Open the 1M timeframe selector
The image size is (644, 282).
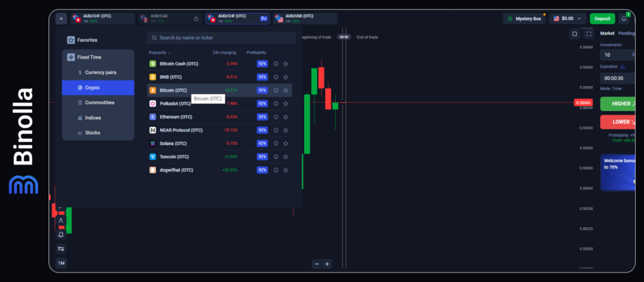pyautogui.click(x=61, y=263)
